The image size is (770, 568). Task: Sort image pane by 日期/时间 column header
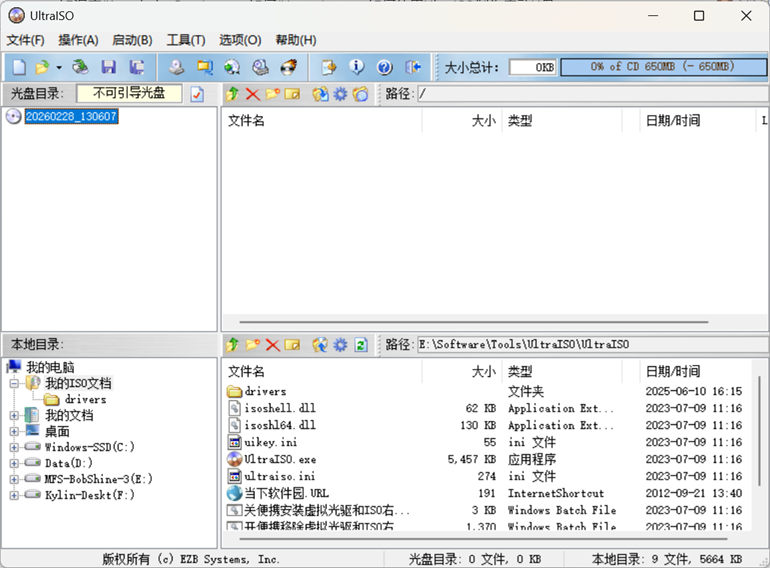click(x=696, y=121)
